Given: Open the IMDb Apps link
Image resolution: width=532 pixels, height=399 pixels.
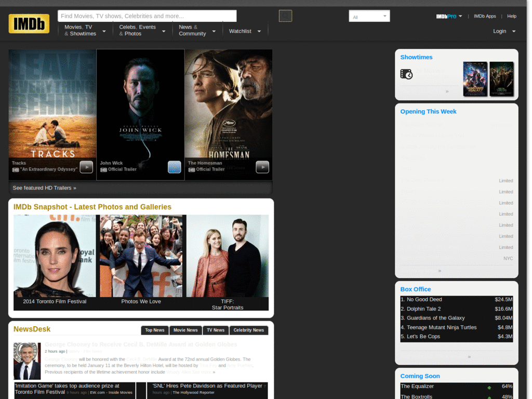Looking at the screenshot, I should click(x=485, y=16).
